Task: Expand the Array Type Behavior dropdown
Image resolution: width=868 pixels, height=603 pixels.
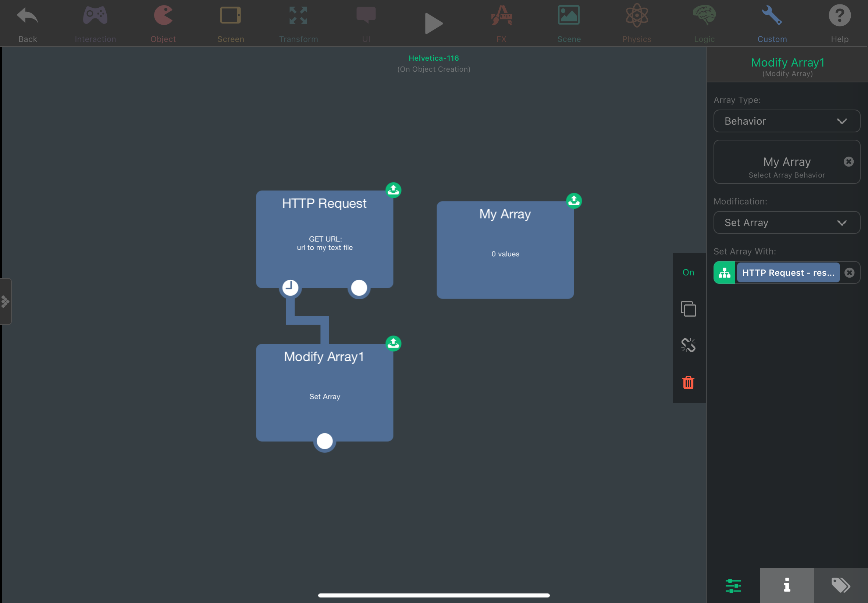Action: [x=786, y=121]
